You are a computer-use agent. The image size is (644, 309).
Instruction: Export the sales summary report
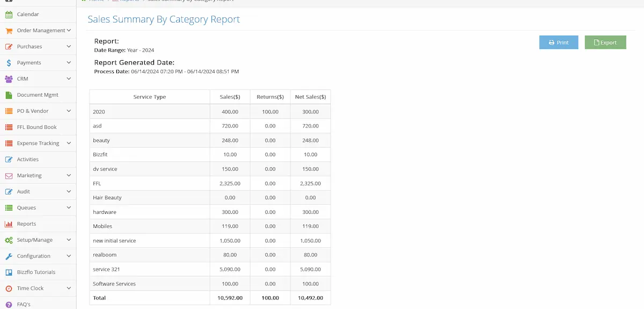(605, 42)
